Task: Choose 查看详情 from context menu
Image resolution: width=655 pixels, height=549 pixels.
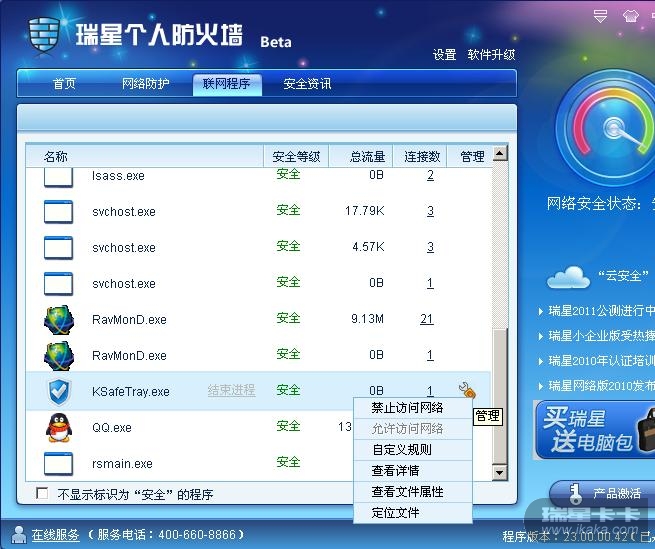Action: click(413, 471)
